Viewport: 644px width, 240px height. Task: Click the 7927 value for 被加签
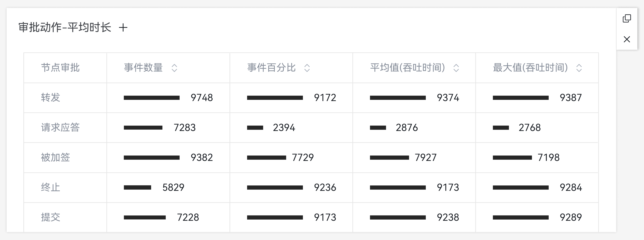point(425,157)
